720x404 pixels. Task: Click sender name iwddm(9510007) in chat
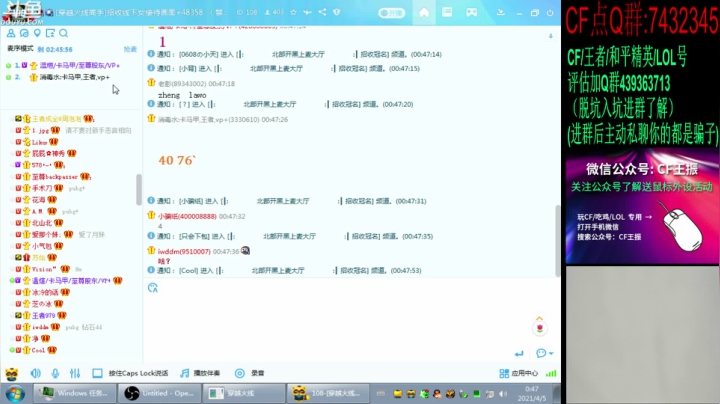(x=184, y=252)
